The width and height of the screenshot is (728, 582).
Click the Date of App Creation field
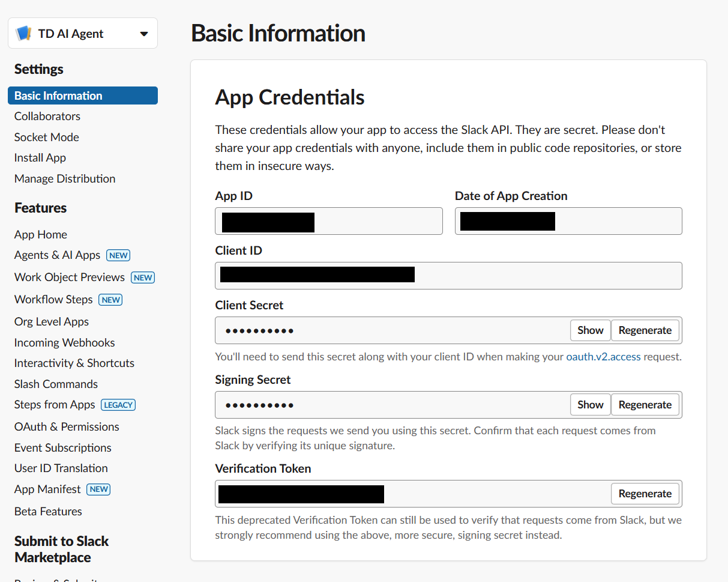click(568, 221)
